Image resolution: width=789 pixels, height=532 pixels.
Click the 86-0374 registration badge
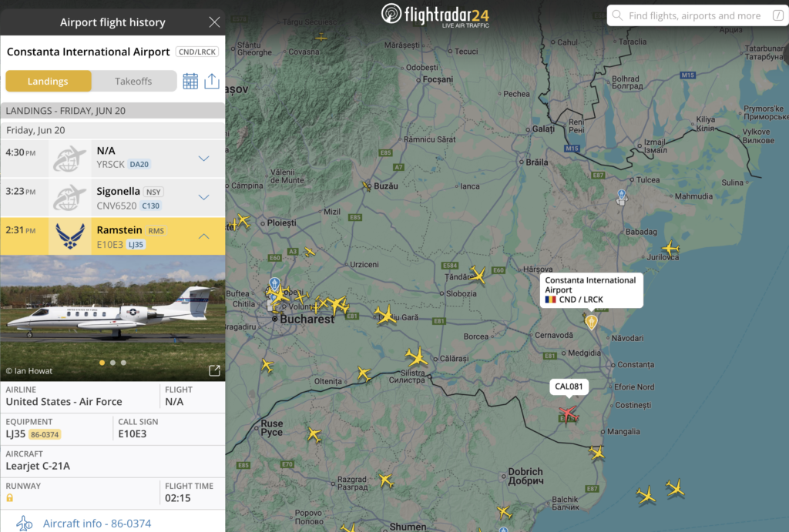pos(45,434)
